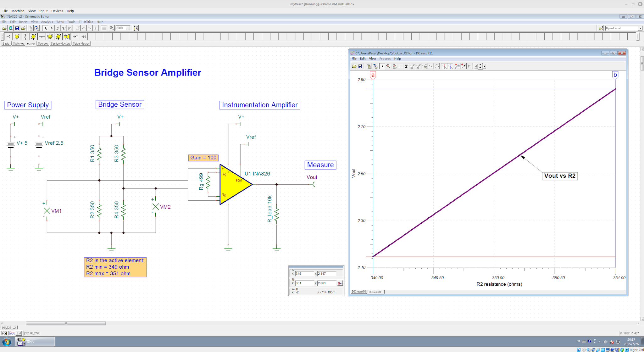Zoom in on the diagram window graph
The image size is (644, 352).
(388, 66)
